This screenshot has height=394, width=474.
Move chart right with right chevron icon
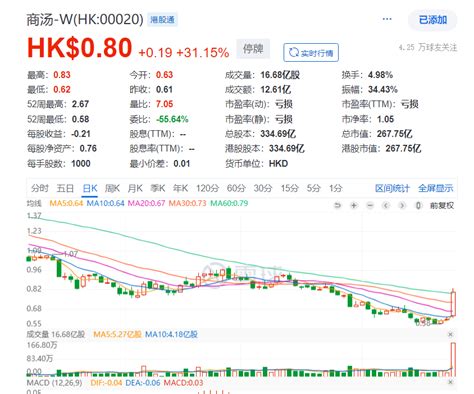pos(402,206)
